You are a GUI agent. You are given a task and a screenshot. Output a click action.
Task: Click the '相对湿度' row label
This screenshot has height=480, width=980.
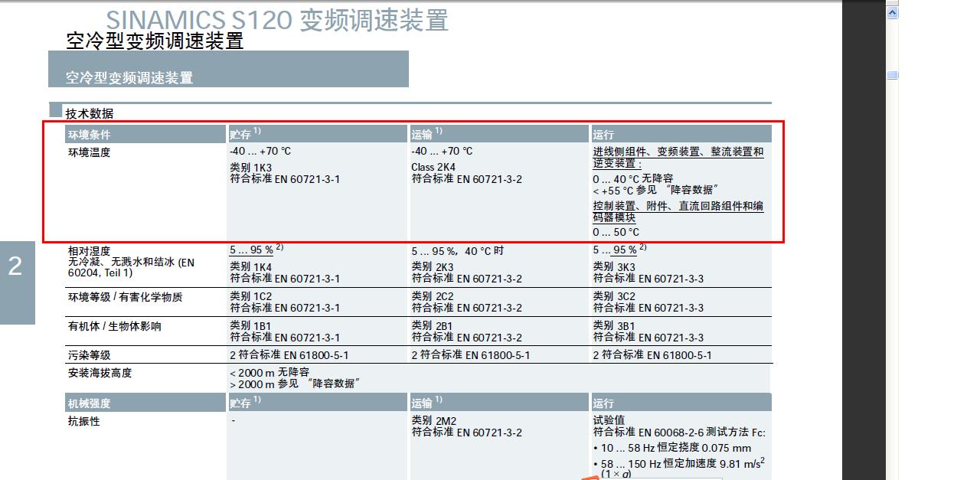point(89,250)
